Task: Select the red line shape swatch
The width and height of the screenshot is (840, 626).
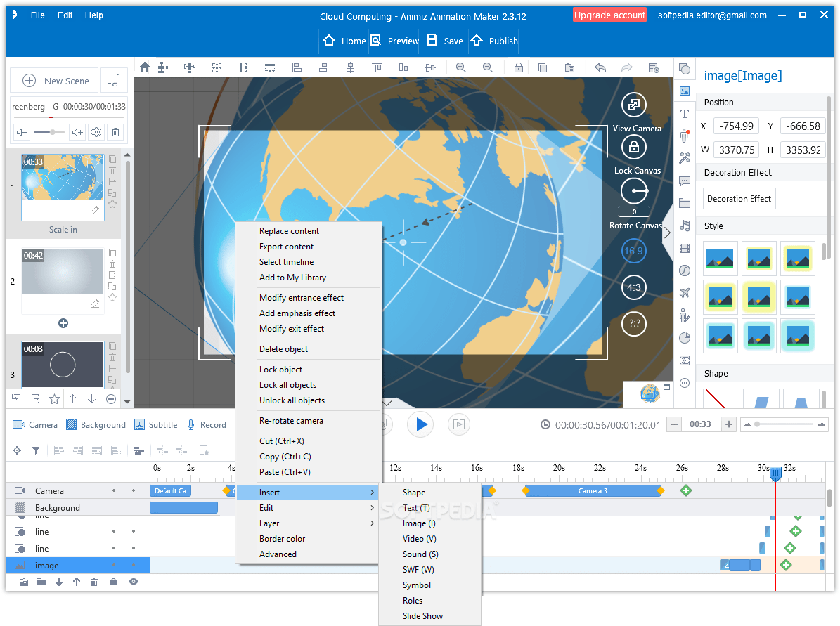Action: [720, 398]
